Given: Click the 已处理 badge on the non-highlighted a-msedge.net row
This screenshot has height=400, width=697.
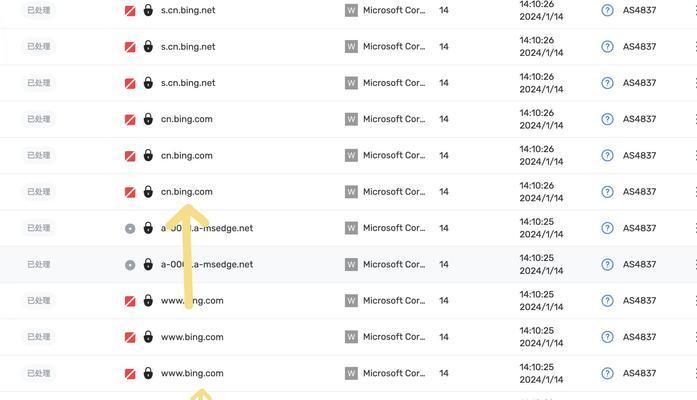Looking at the screenshot, I should point(39,228).
